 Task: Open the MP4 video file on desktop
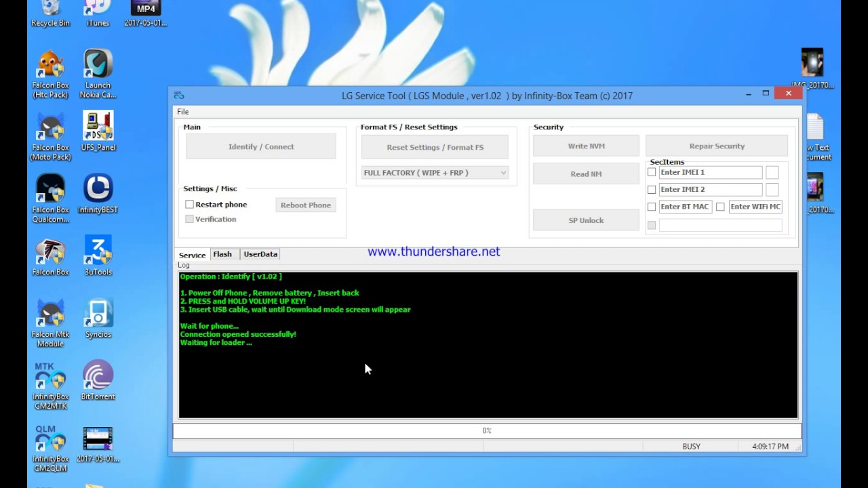coord(145,14)
